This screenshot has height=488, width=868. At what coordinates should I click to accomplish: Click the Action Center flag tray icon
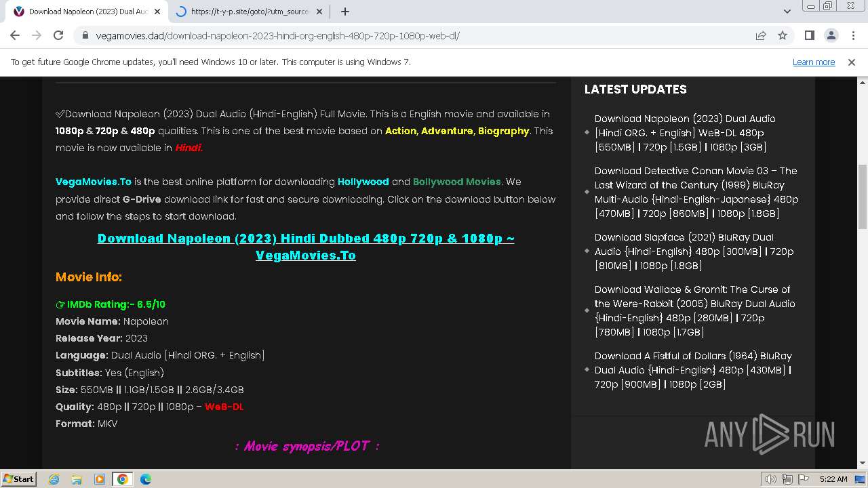click(804, 479)
